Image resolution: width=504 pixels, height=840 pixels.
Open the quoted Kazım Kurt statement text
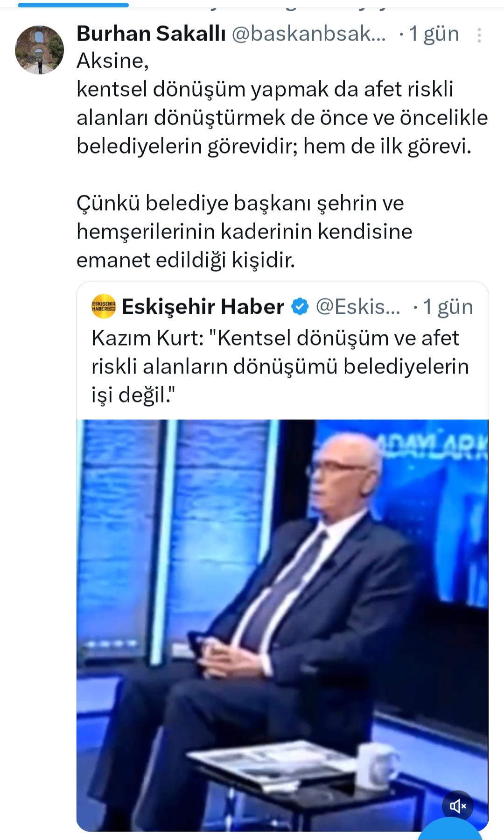(x=280, y=366)
